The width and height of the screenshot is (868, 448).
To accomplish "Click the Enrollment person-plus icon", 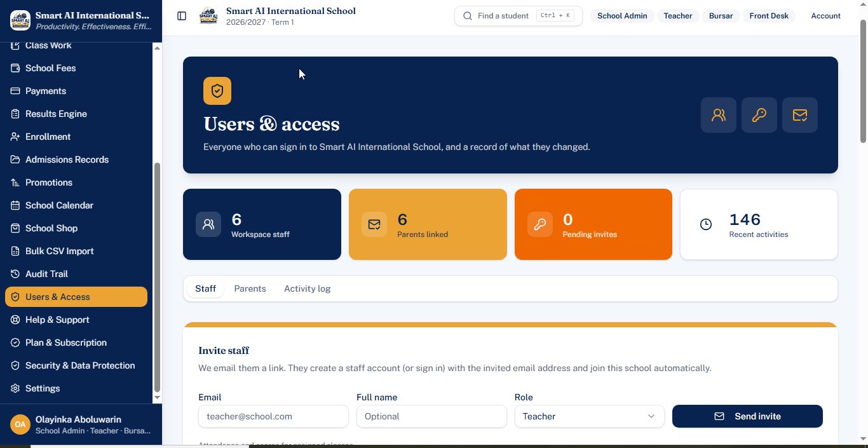I will tap(15, 137).
